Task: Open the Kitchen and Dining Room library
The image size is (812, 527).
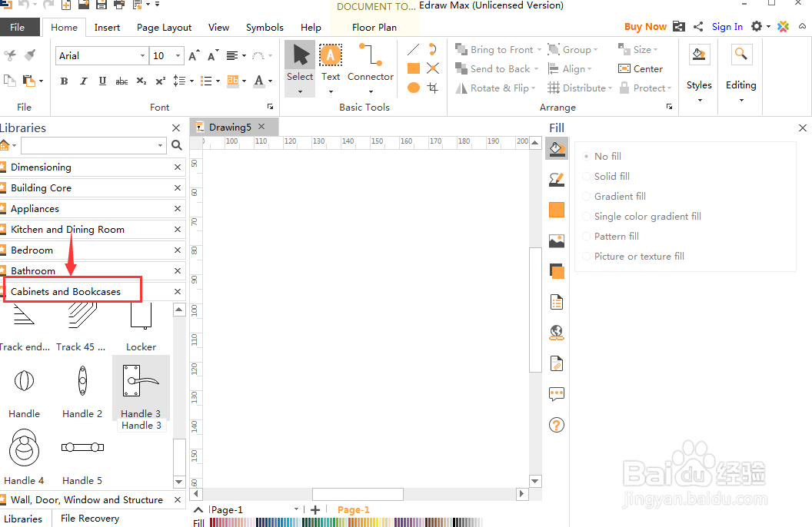Action: [x=68, y=230]
